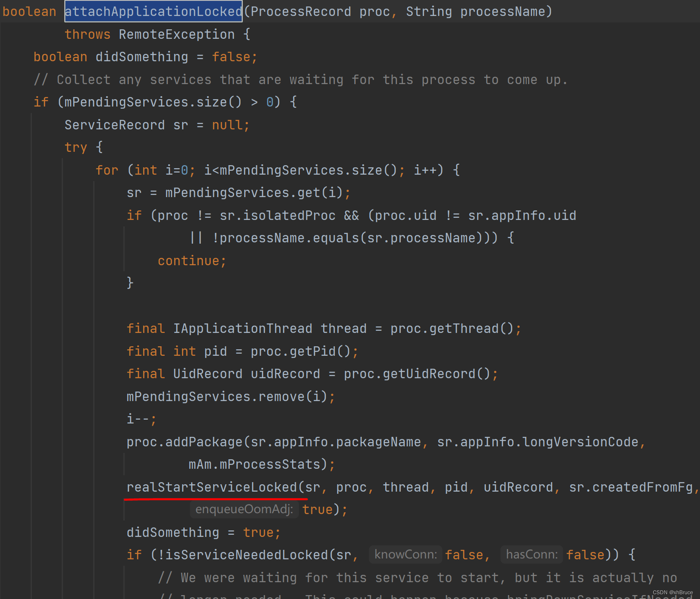
Task: Click 'sr.appInfo.packageName' argument
Action: [x=336, y=442]
